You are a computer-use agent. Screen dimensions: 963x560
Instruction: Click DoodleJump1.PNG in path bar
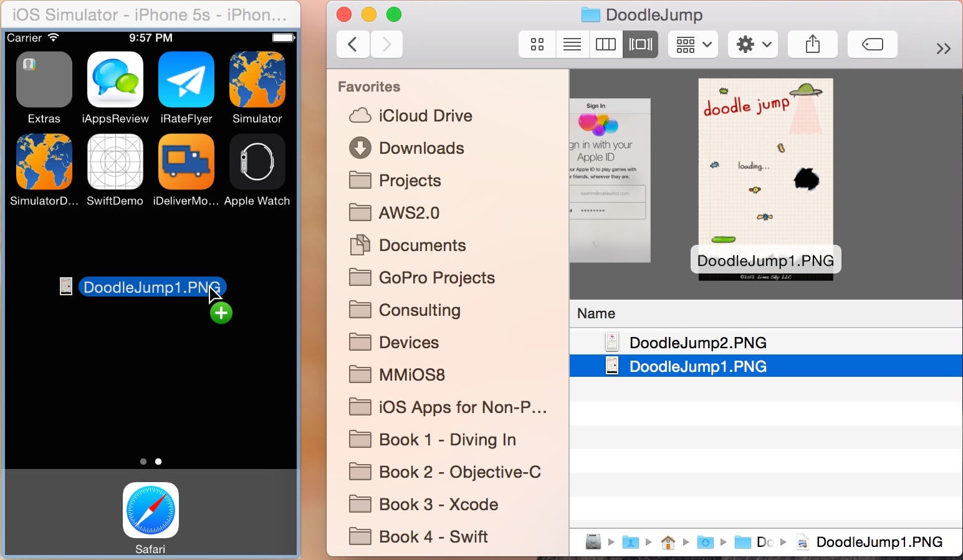pos(870,542)
